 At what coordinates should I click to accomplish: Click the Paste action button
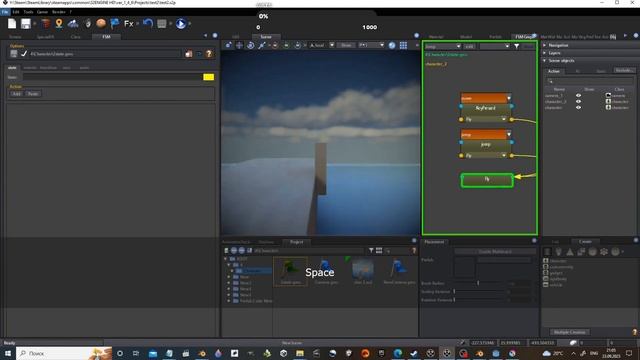click(x=33, y=94)
